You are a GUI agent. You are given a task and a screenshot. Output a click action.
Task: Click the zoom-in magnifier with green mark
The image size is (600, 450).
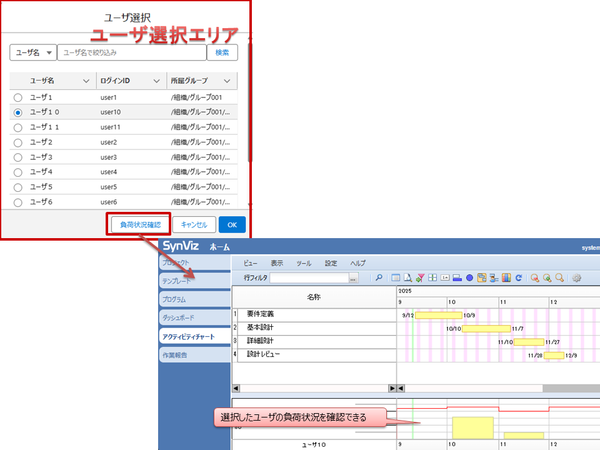[x=547, y=278]
